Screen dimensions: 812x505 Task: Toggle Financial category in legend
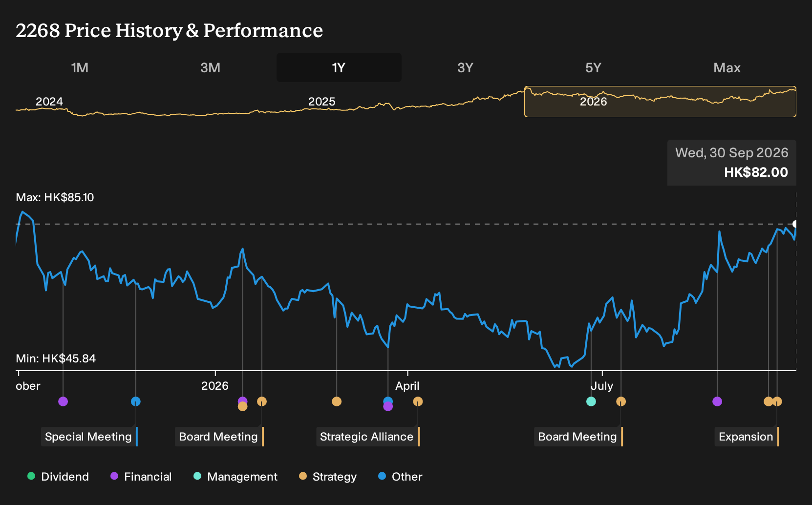click(141, 477)
